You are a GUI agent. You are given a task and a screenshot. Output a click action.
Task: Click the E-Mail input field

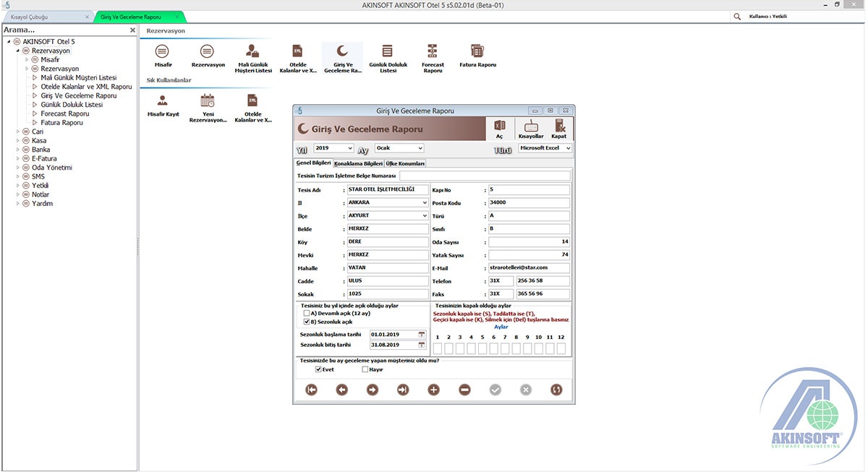529,268
